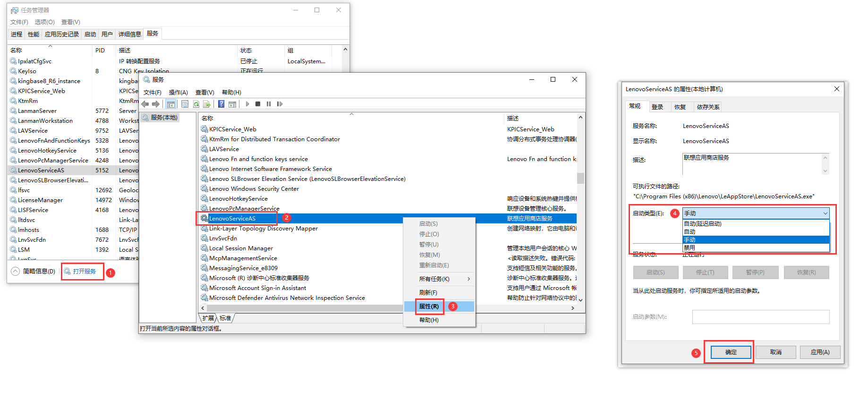Click the gear icon beside KPICService_Web in Services window

(204, 129)
